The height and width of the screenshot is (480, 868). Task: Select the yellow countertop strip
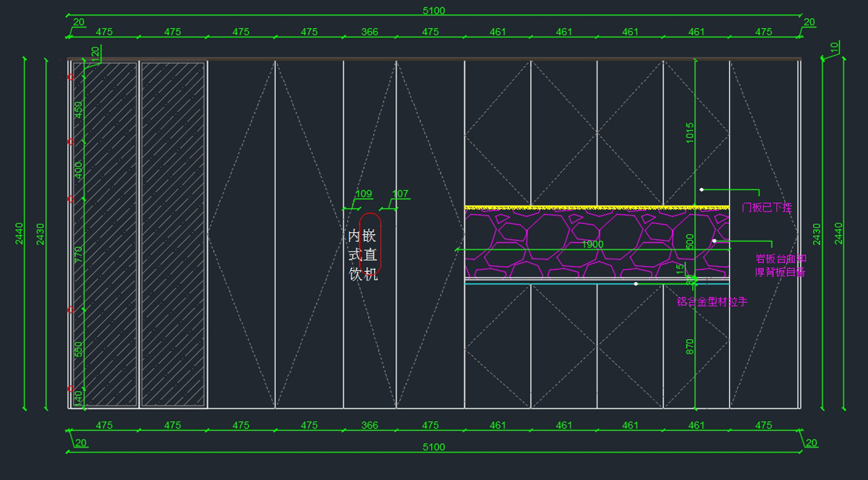point(597,207)
